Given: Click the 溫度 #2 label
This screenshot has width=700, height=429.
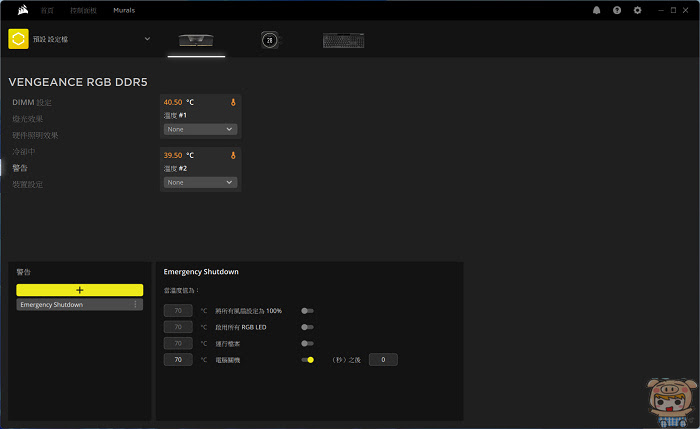Looking at the screenshot, I should coord(175,169).
